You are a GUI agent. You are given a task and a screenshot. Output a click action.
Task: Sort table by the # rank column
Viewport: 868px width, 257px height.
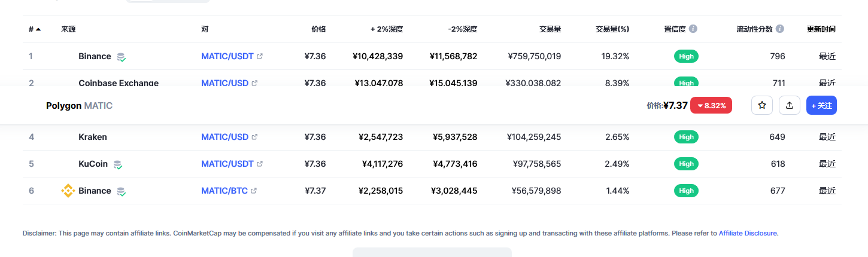pyautogui.click(x=34, y=29)
